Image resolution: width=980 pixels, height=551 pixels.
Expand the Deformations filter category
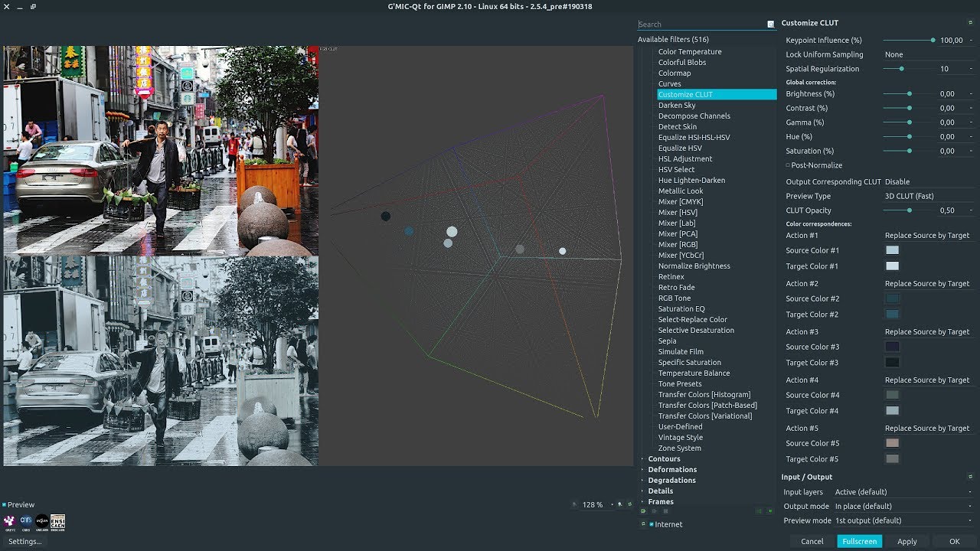tap(643, 470)
